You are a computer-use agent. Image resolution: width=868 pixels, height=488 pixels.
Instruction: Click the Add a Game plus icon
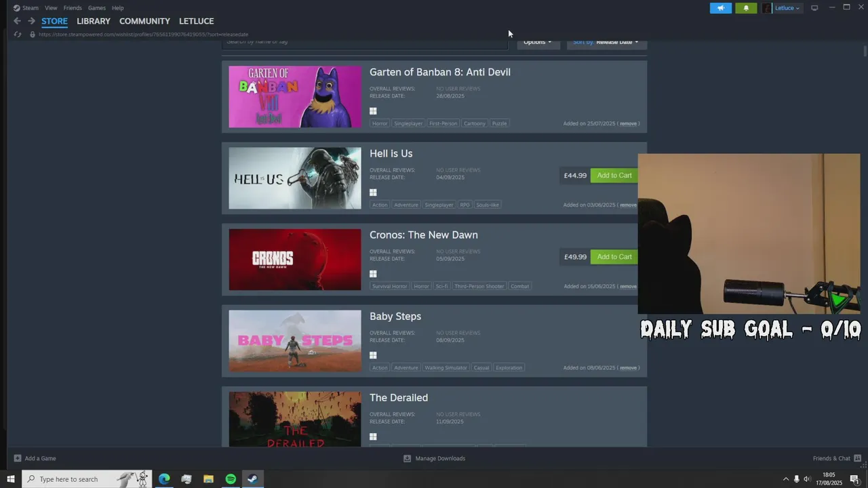tap(18, 458)
